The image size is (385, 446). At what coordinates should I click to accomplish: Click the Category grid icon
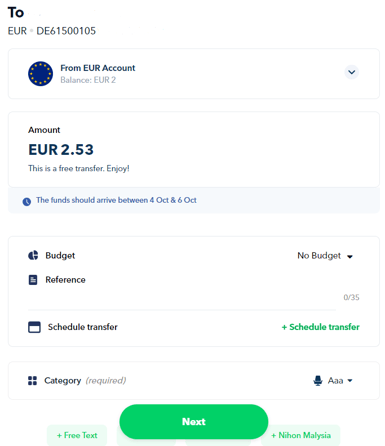[x=33, y=381]
